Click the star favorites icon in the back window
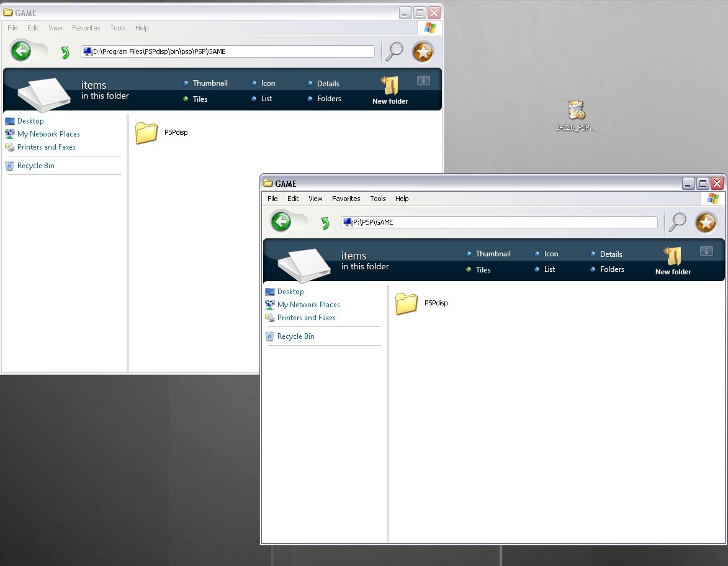The width and height of the screenshot is (728, 566). (423, 52)
